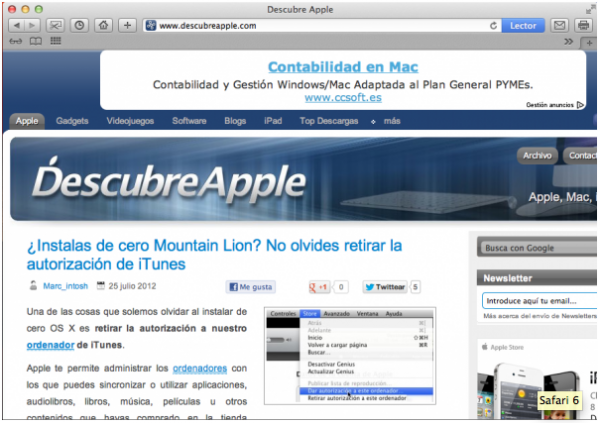
Task: Click the Gestión anuncios ad choices icon
Action: pyautogui.click(x=580, y=105)
